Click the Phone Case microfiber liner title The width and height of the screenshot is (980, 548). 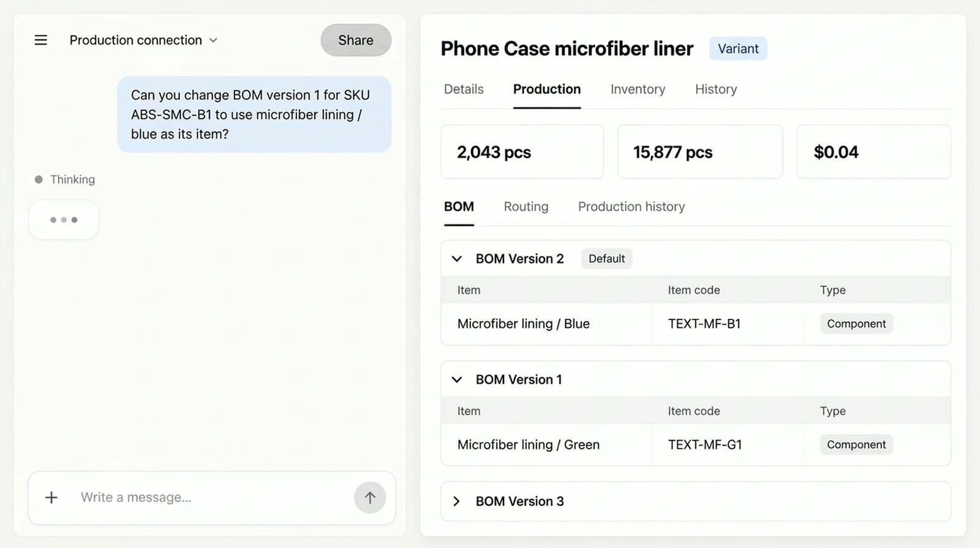pyautogui.click(x=567, y=48)
